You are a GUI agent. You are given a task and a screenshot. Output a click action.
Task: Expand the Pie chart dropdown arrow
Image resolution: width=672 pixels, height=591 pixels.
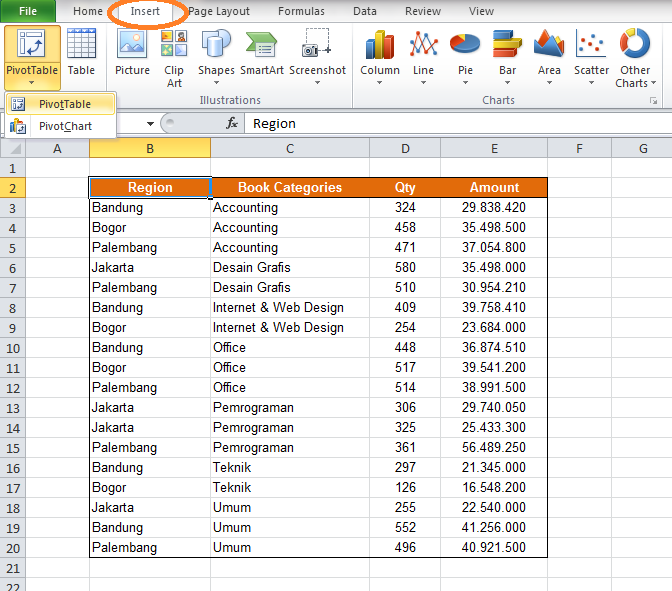coord(465,82)
